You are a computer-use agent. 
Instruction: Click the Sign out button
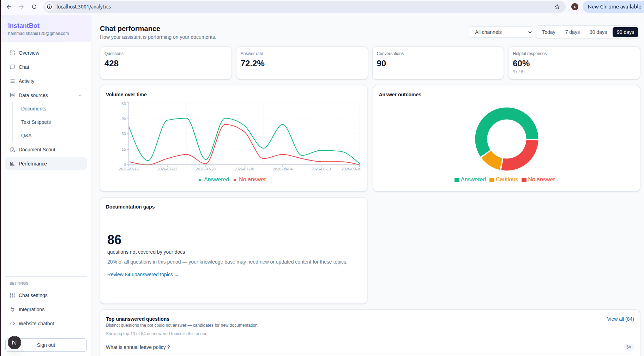click(x=46, y=345)
